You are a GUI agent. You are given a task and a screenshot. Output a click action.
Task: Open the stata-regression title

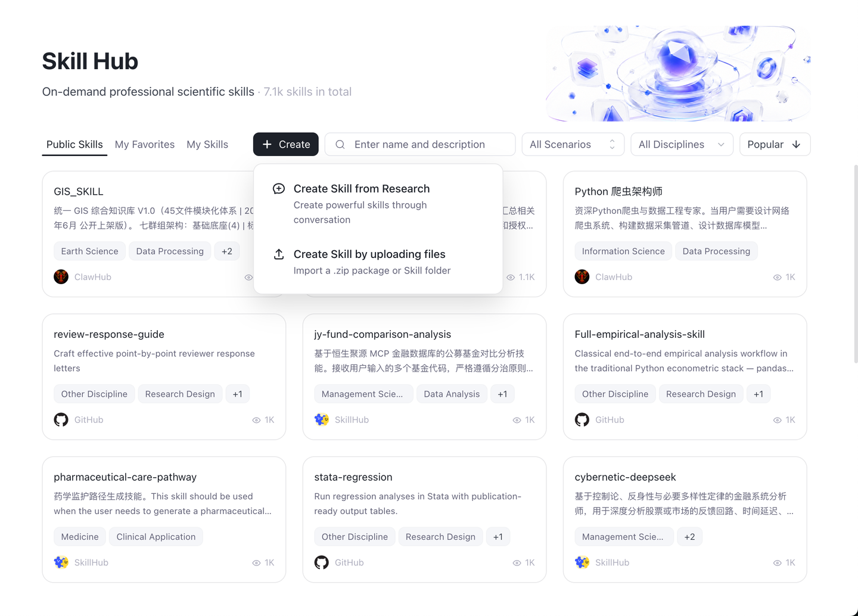(x=353, y=477)
